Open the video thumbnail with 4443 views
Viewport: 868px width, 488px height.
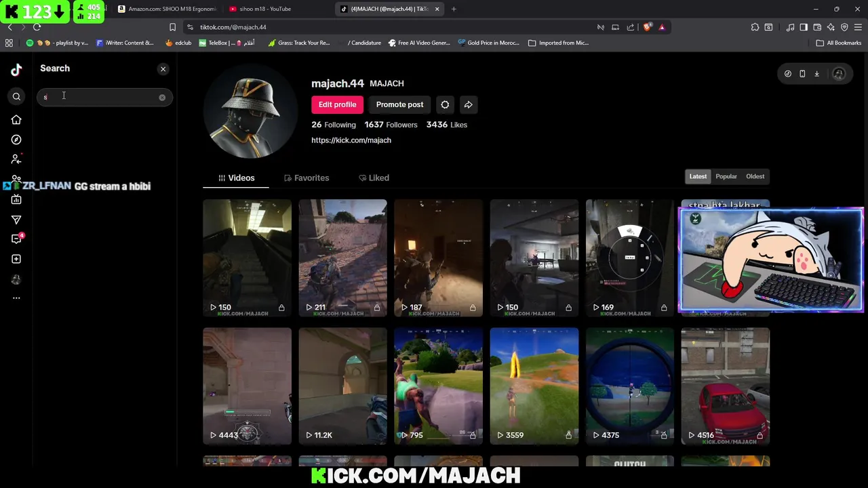click(247, 386)
